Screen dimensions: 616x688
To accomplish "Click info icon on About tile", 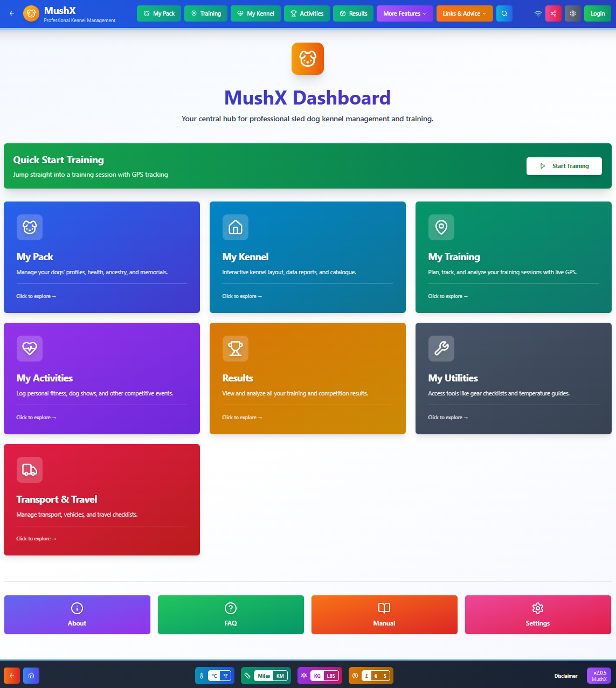I will [x=77, y=608].
